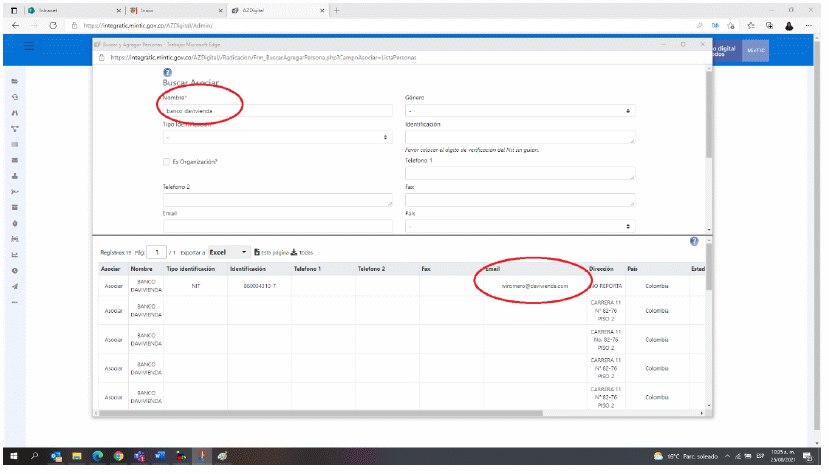Switch to the Intranet browser tab
The image size is (829, 474).
74,11
